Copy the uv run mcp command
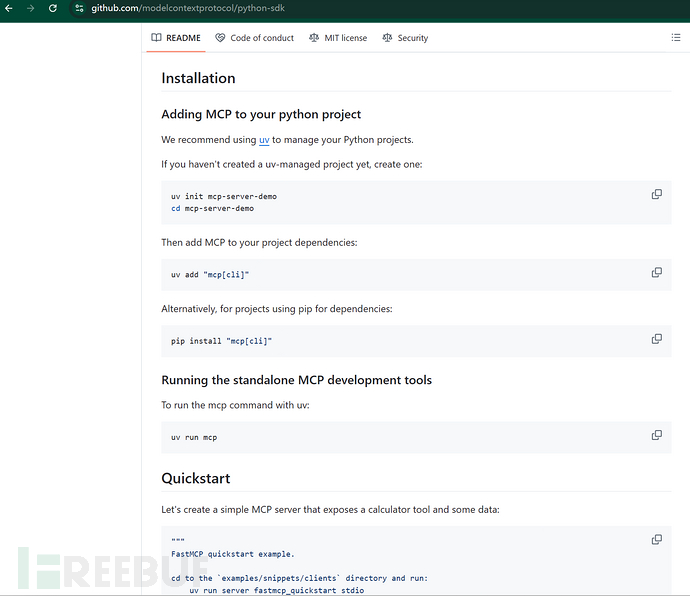This screenshot has height=596, width=690. pos(657,435)
